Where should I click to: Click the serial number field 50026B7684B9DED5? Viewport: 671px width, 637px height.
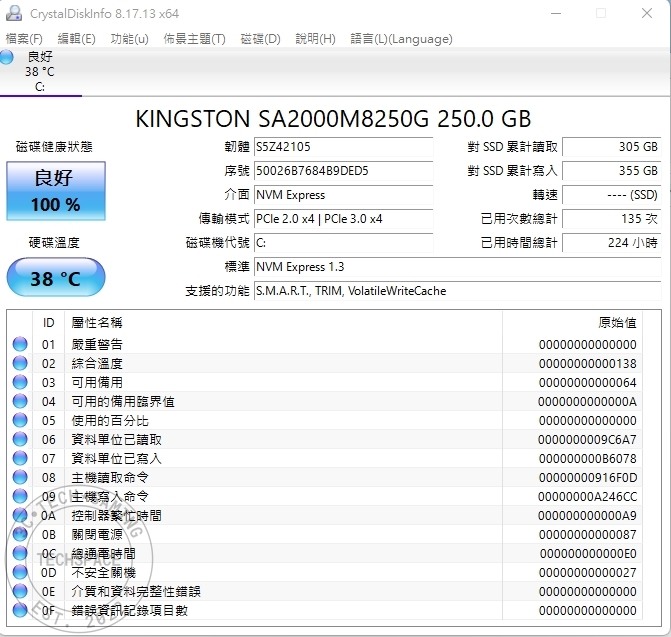coord(343,171)
